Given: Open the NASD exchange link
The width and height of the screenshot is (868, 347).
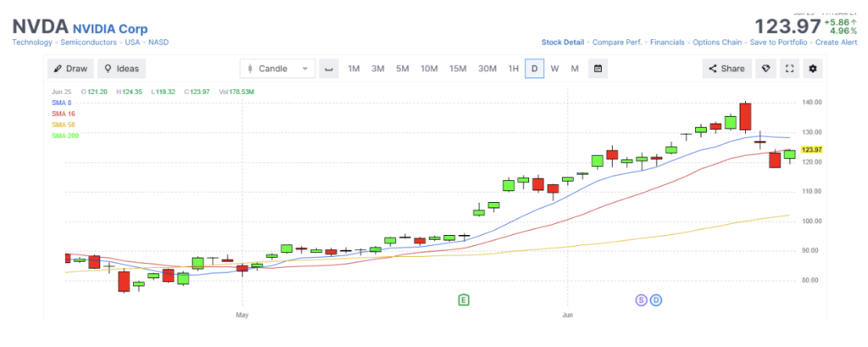Looking at the screenshot, I should pos(159,42).
